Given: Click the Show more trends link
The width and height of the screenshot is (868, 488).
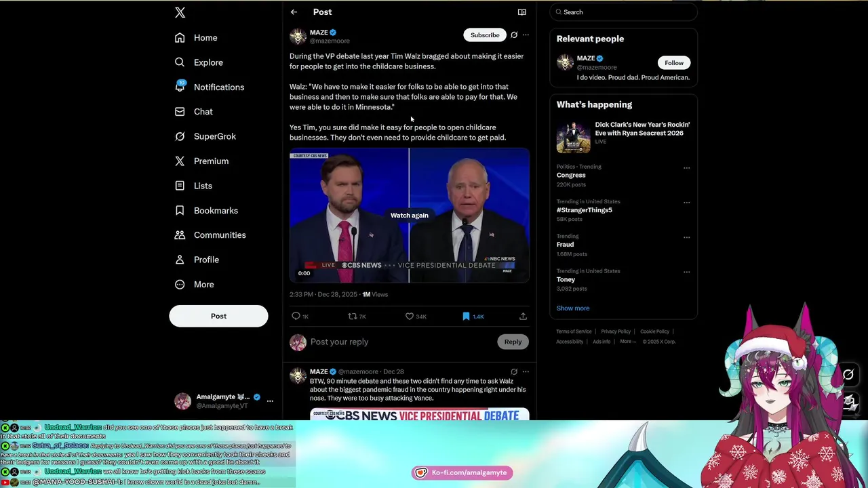Looking at the screenshot, I should [573, 308].
